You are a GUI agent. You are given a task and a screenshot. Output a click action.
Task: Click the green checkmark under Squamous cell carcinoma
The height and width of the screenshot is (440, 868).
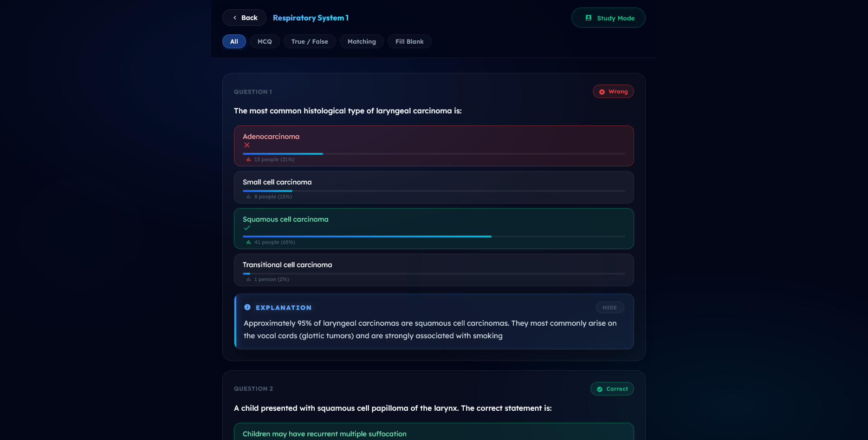click(x=247, y=228)
